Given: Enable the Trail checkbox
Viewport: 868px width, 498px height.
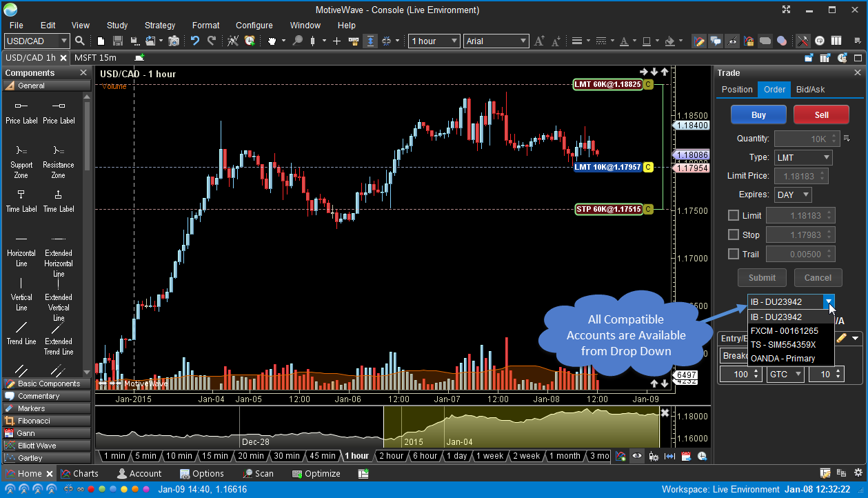Looking at the screenshot, I should pos(734,254).
